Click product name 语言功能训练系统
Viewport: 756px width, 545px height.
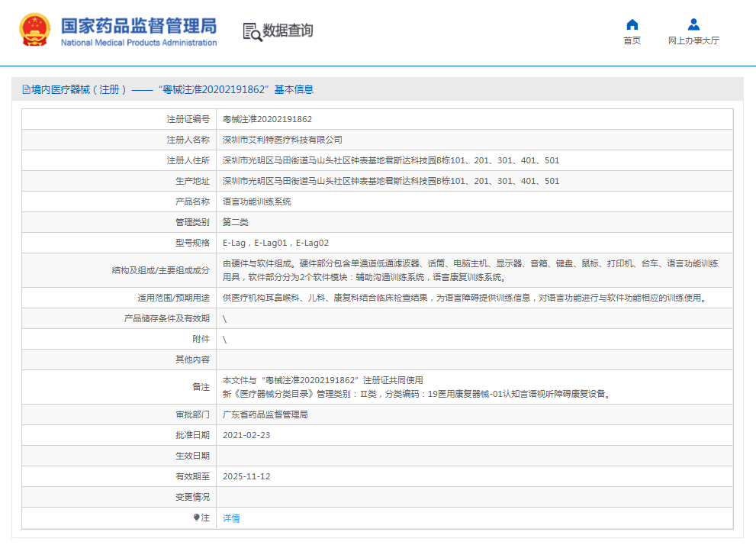click(x=256, y=202)
